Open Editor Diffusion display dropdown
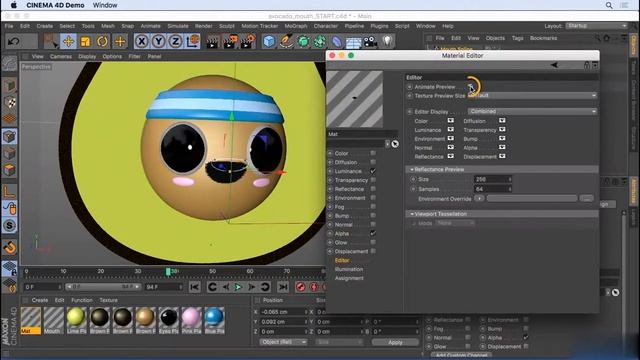 pyautogui.click(x=502, y=121)
